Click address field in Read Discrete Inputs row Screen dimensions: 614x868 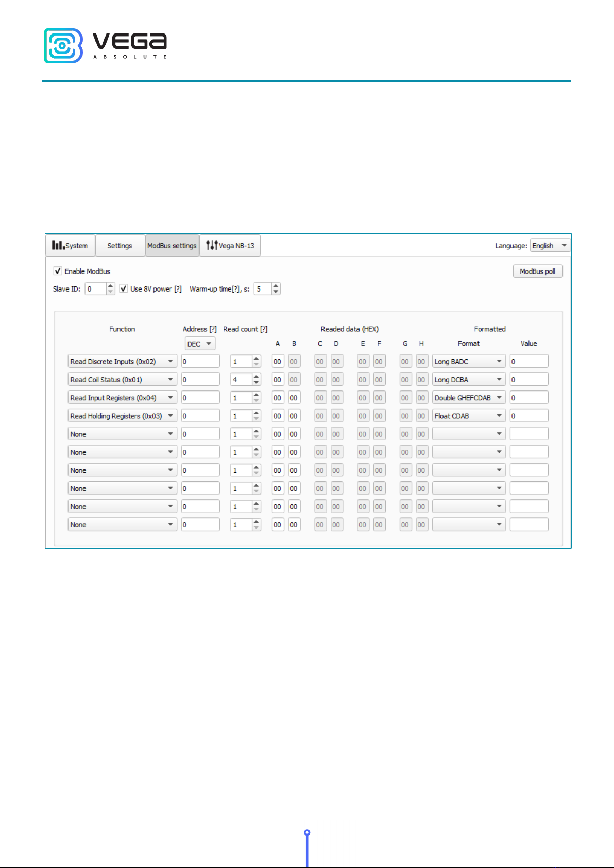(200, 362)
